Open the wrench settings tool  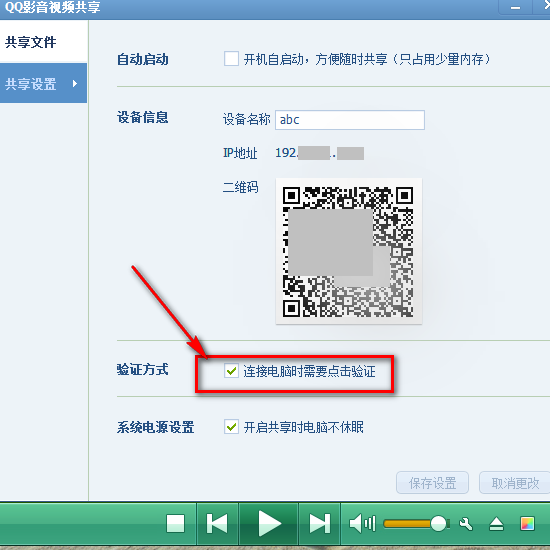[466, 524]
